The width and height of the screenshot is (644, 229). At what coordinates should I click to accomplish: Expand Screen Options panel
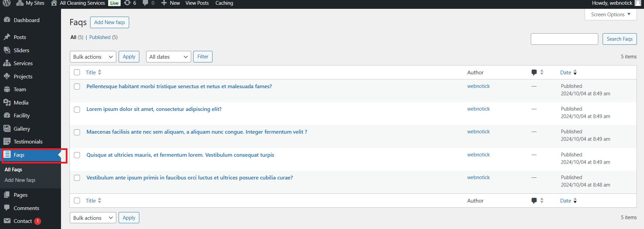[610, 15]
